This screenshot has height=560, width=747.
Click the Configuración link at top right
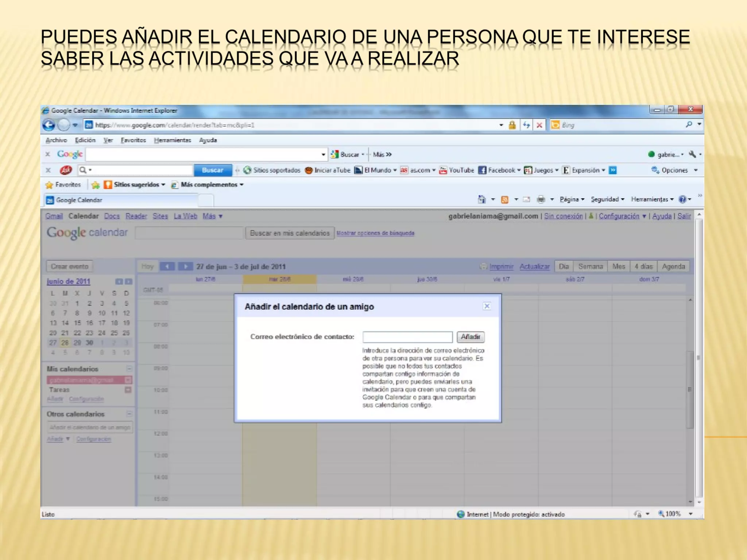pos(619,216)
